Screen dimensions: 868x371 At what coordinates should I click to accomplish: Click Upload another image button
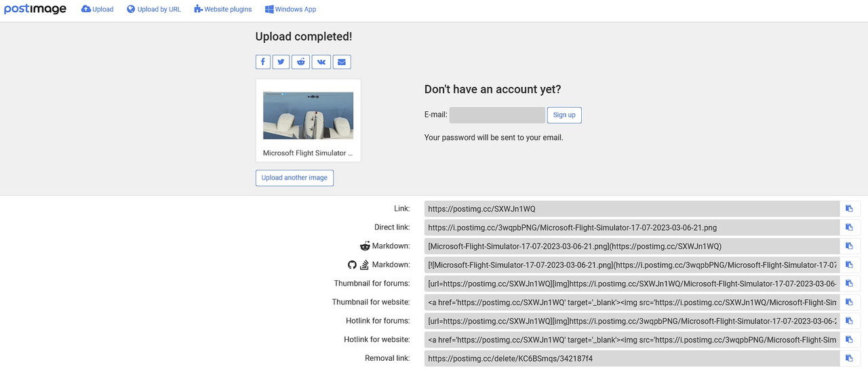pyautogui.click(x=294, y=178)
